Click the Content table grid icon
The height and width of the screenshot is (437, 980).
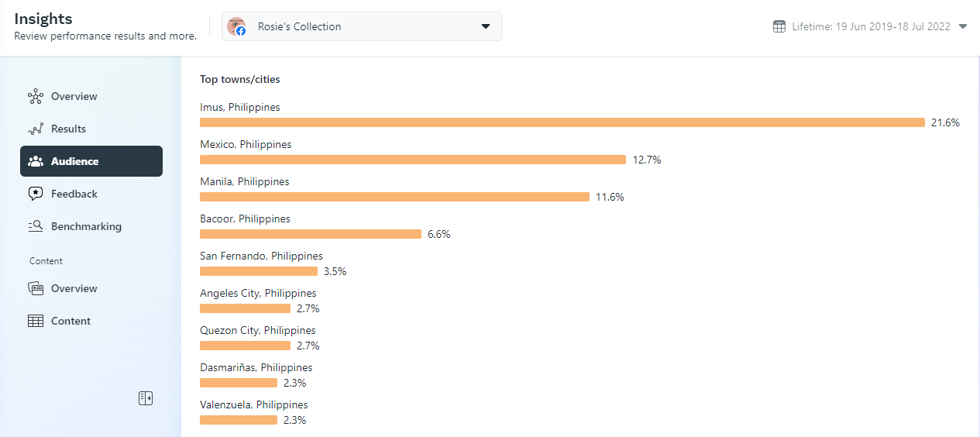tap(35, 322)
